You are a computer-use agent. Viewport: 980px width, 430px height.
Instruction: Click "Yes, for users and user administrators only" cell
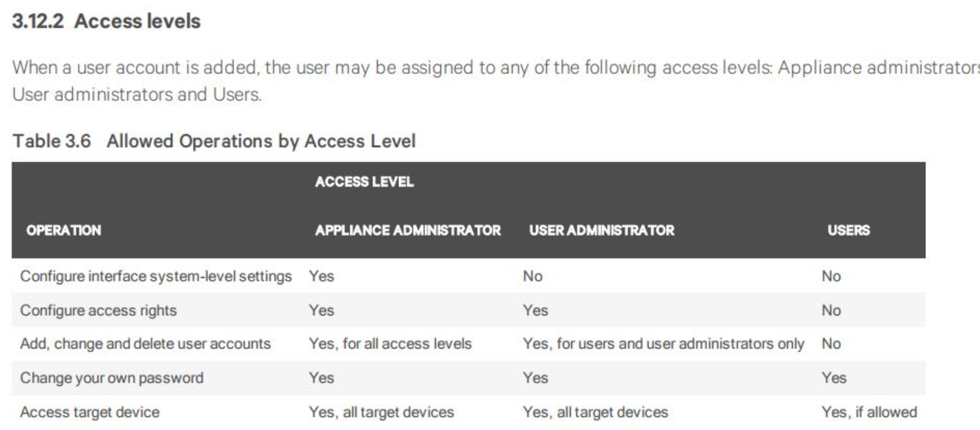pos(664,344)
